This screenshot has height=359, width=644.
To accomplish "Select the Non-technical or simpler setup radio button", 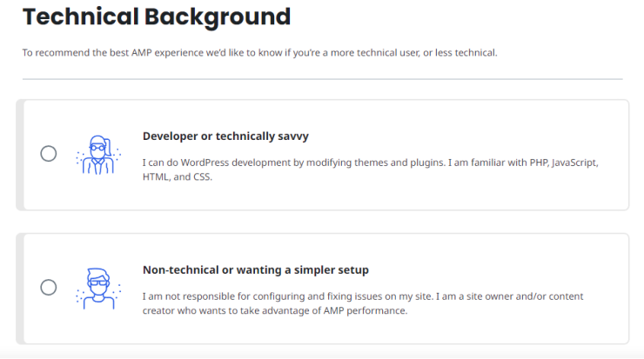I will point(49,287).
